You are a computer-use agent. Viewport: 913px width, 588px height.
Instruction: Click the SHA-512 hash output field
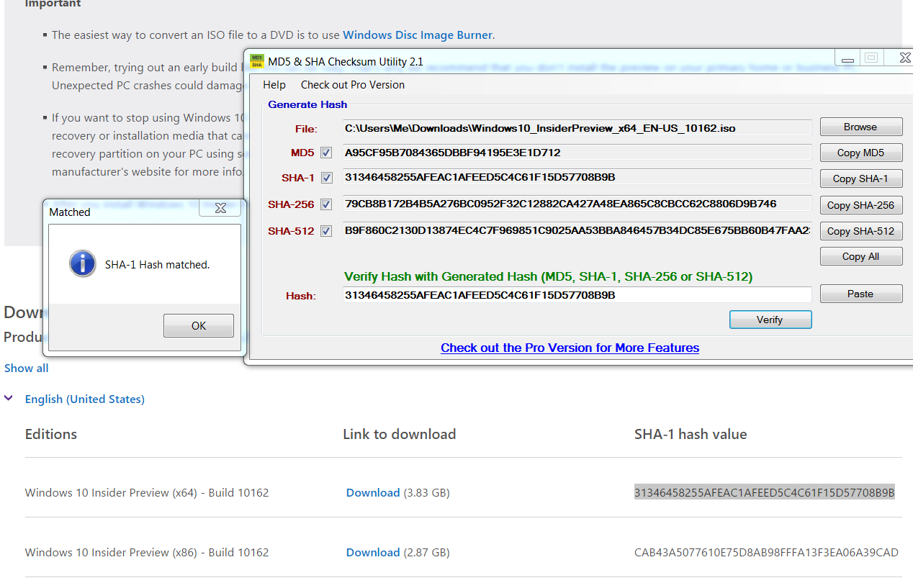(x=577, y=230)
